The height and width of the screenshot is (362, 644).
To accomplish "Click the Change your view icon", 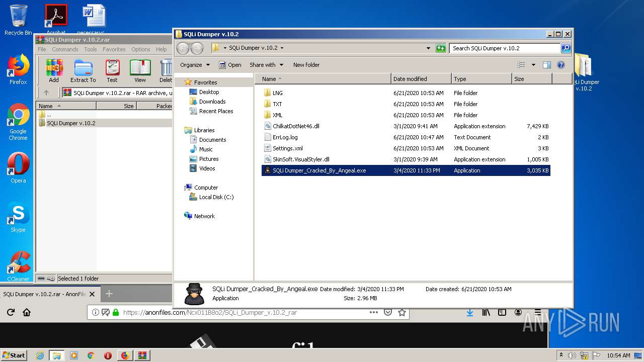I will tap(521, 65).
